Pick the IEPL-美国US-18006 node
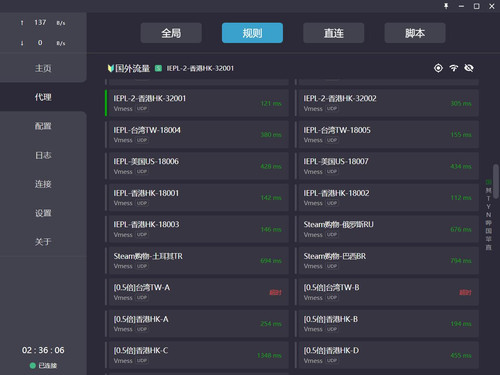 pos(197,166)
